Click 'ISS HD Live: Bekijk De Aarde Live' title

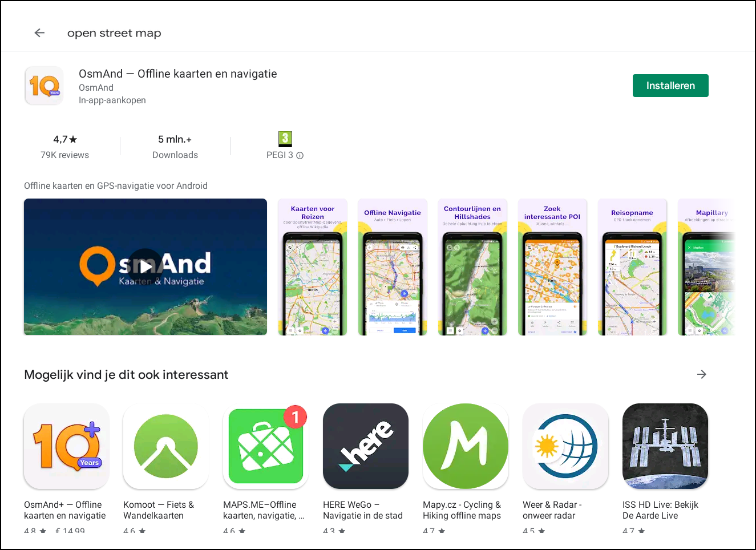(660, 510)
